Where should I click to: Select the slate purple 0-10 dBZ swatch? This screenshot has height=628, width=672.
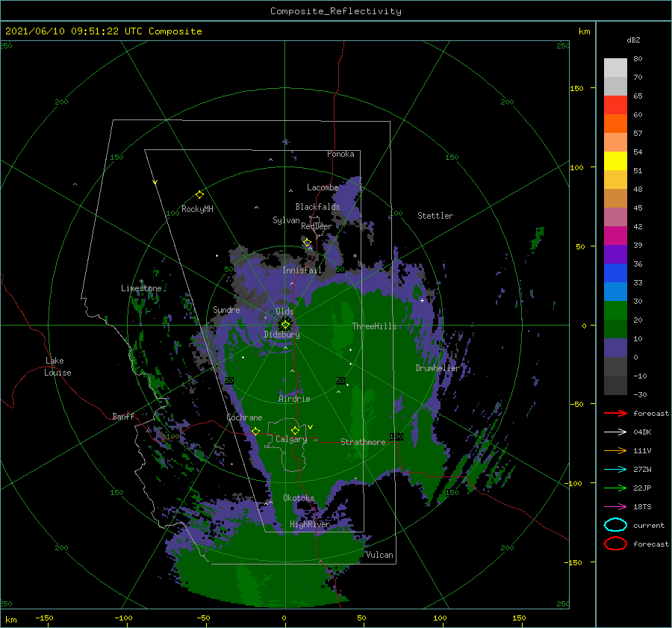(615, 347)
